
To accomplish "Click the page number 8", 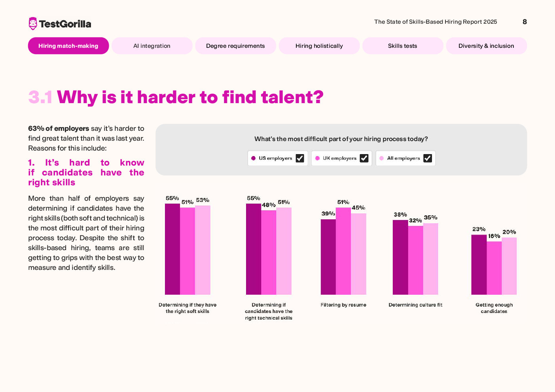I will point(525,22).
